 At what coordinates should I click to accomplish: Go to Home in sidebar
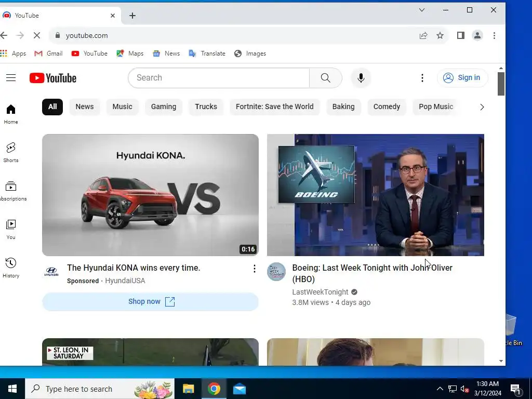11,114
